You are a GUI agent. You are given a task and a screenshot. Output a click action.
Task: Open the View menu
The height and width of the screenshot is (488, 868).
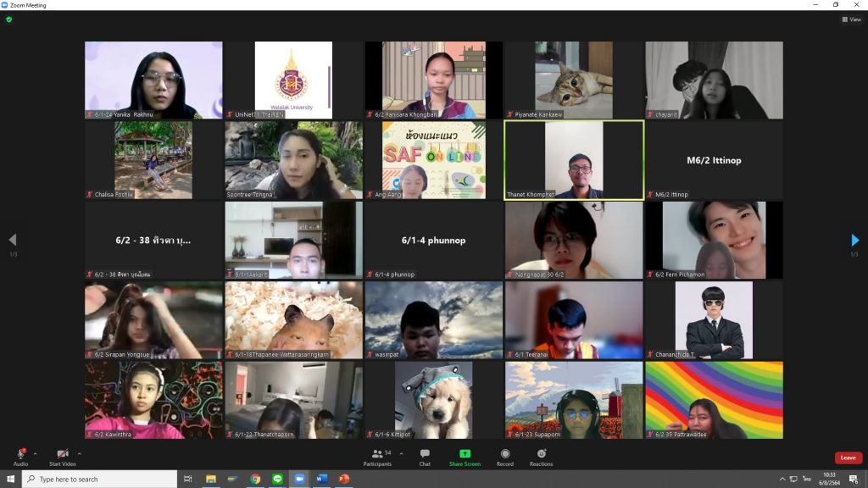853,19
